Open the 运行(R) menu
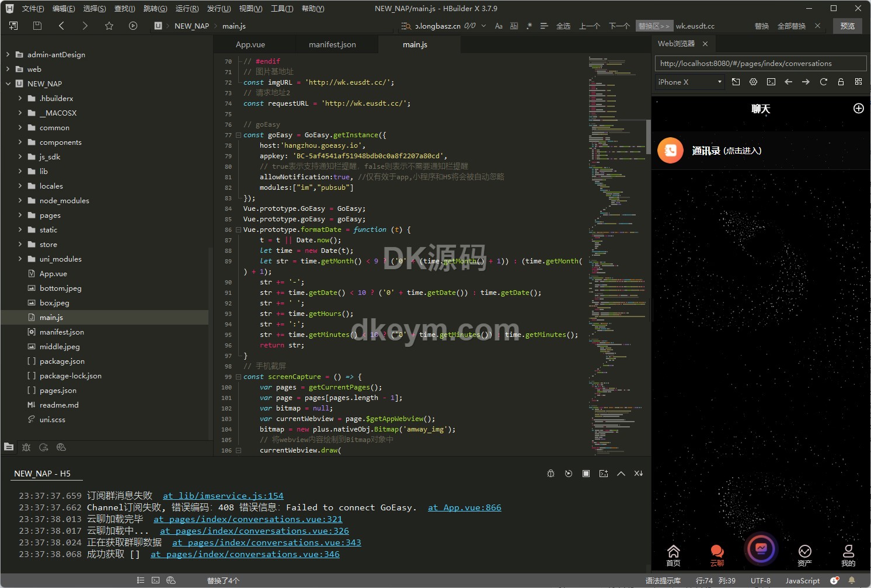Viewport: 871px width, 588px height. [x=187, y=8]
